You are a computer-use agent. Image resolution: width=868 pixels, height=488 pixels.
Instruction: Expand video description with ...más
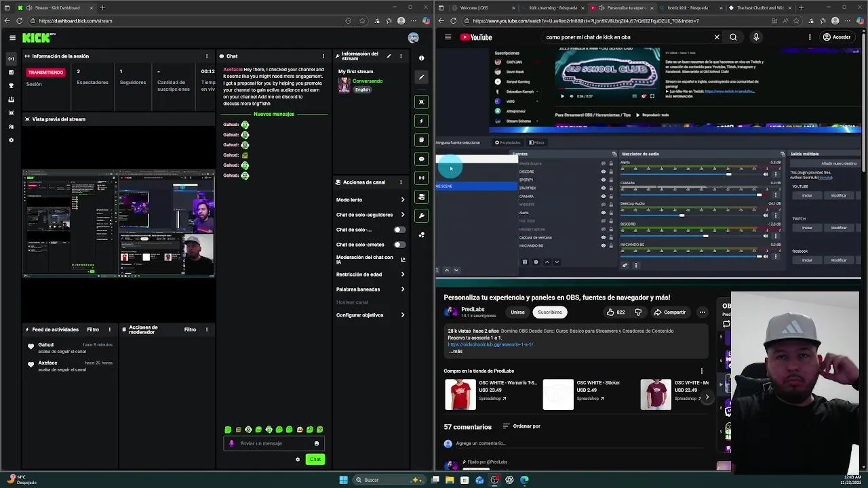(456, 351)
